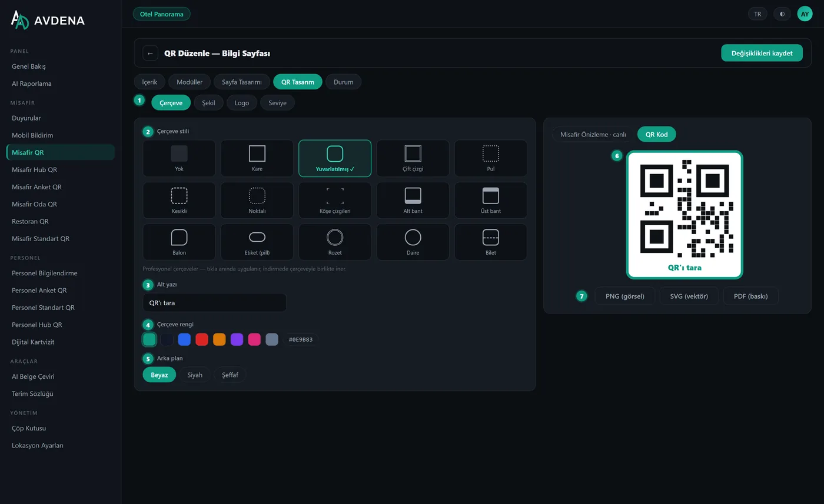Select the Kesikli frame style

pyautogui.click(x=180, y=200)
